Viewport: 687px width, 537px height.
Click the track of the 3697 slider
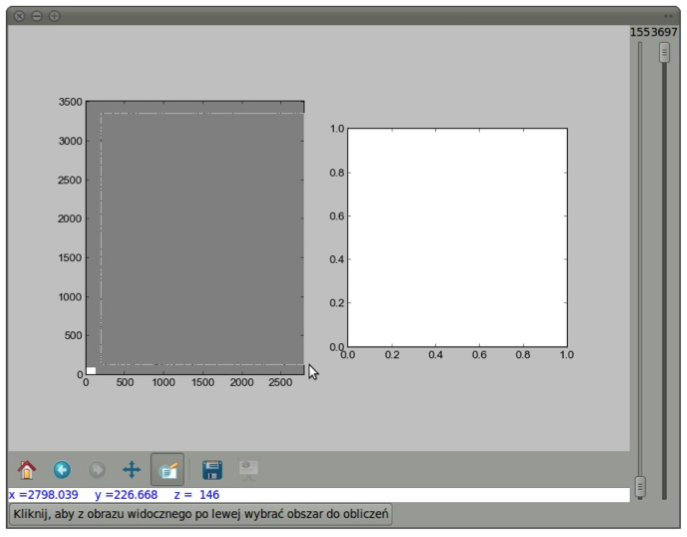point(664,280)
